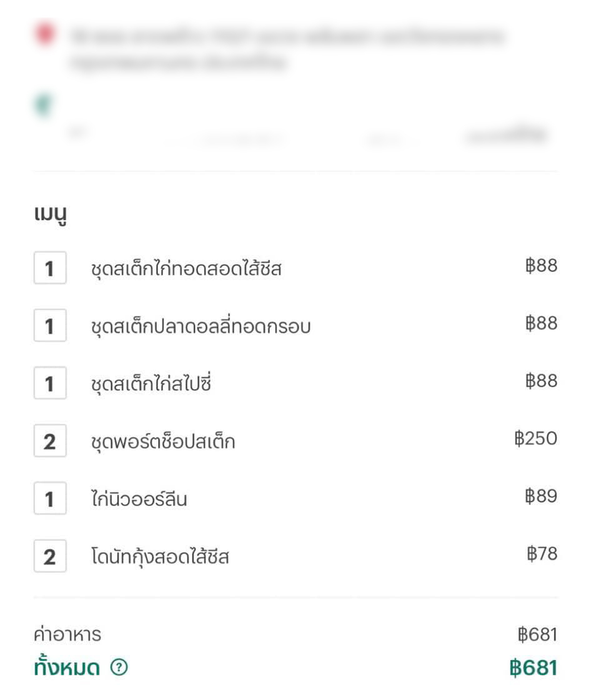
Task: Tap the green destination icon
Action: (x=43, y=104)
